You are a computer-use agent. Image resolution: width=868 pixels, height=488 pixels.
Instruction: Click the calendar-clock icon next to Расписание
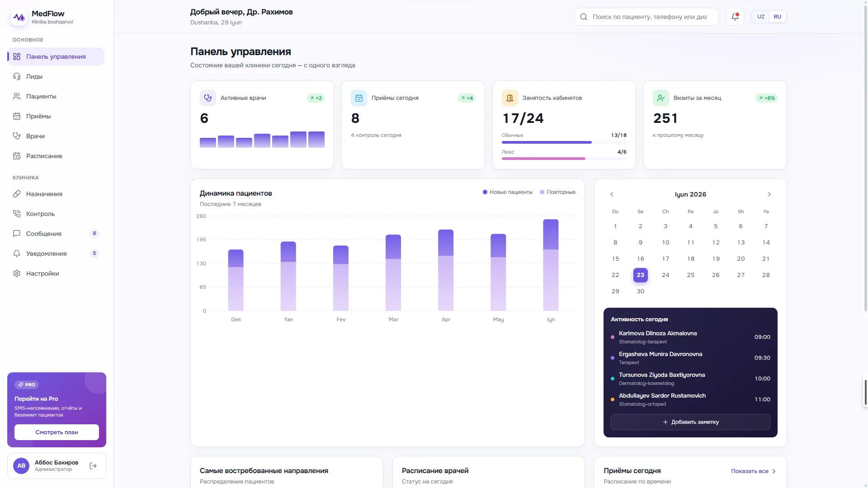coord(17,156)
